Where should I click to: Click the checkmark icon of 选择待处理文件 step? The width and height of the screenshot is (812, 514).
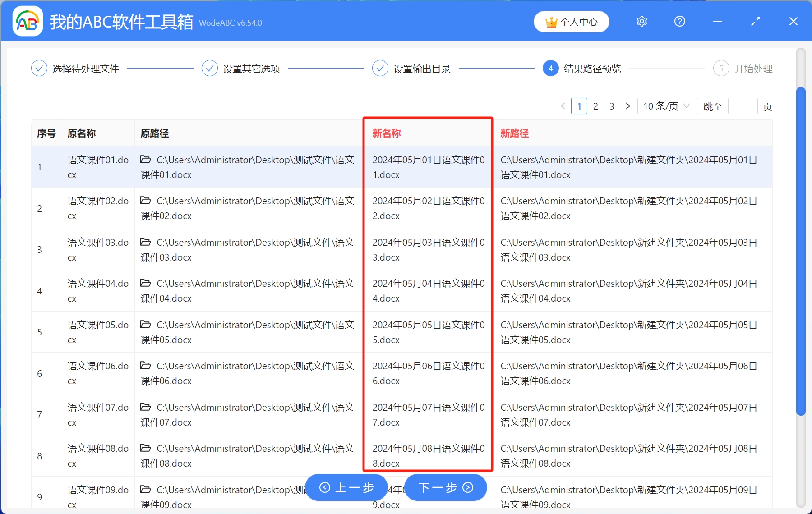[39, 68]
